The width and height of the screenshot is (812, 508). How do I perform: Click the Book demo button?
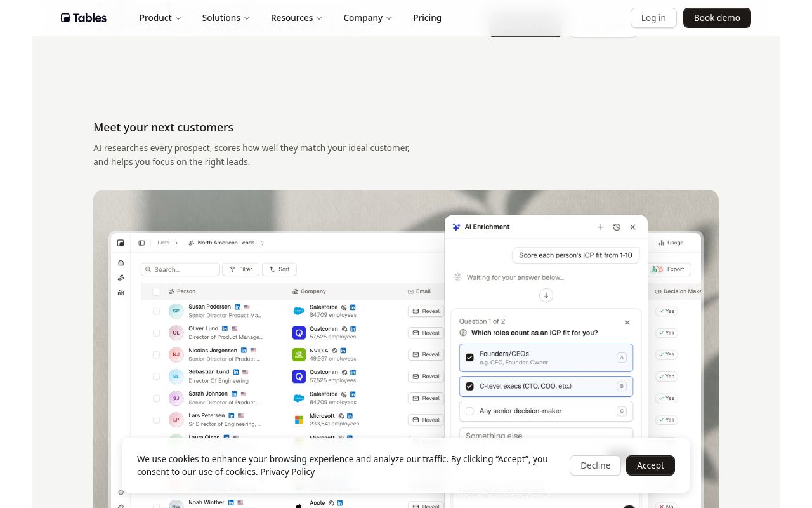point(717,18)
